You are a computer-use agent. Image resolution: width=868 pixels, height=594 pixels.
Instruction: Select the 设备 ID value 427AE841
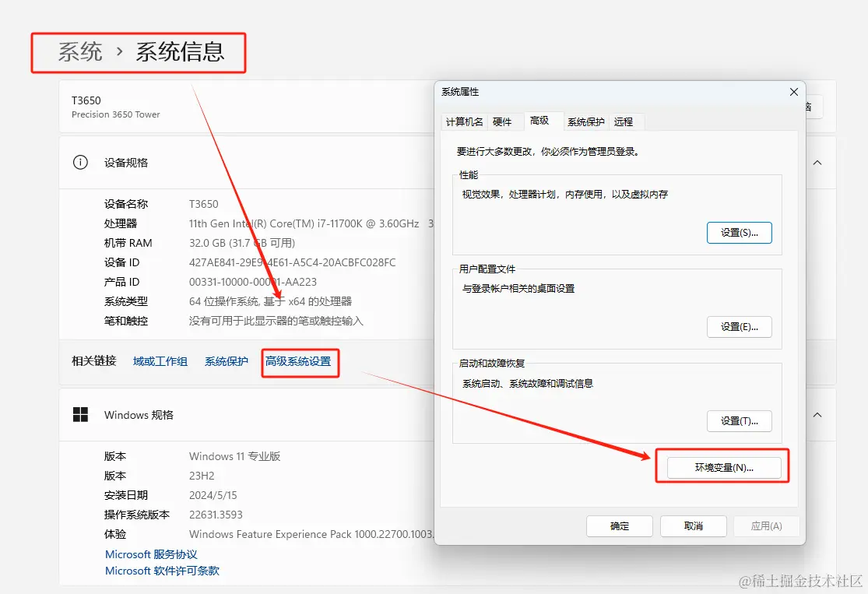pyautogui.click(x=292, y=262)
